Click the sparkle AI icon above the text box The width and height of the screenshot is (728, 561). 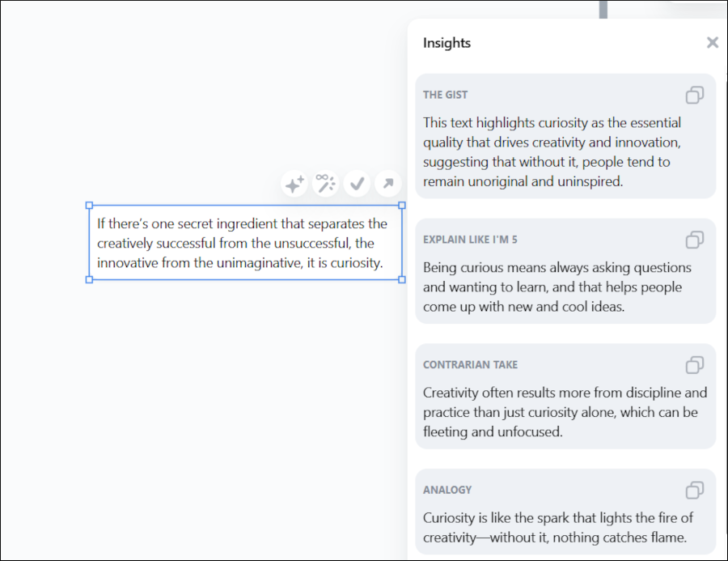pyautogui.click(x=294, y=184)
